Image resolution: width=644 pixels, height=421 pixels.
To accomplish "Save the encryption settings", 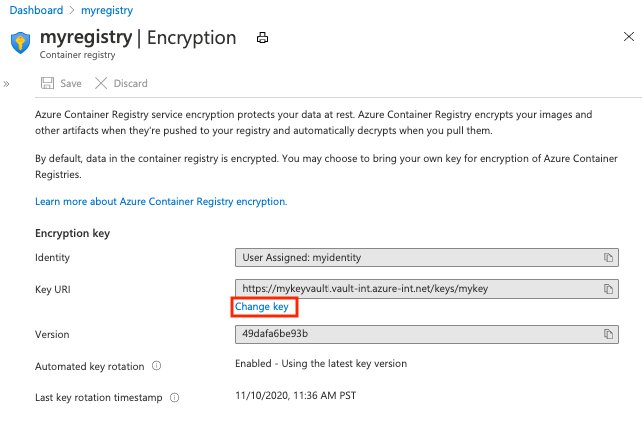I will click(x=61, y=84).
